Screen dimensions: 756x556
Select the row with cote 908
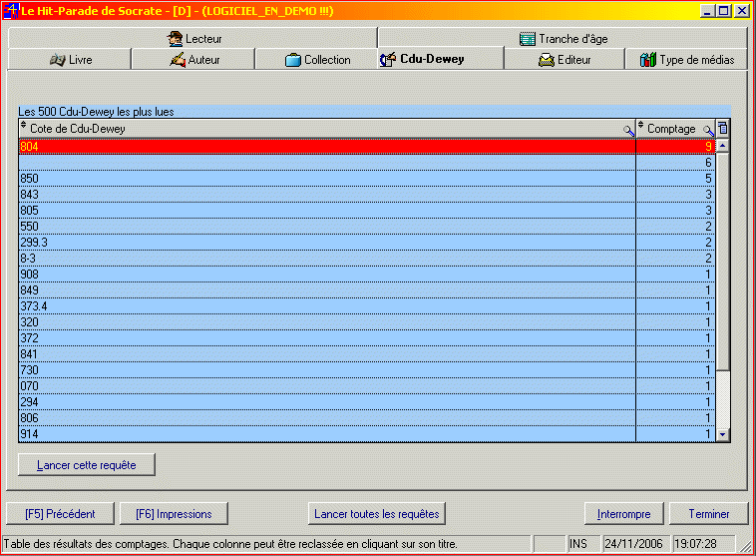point(366,275)
